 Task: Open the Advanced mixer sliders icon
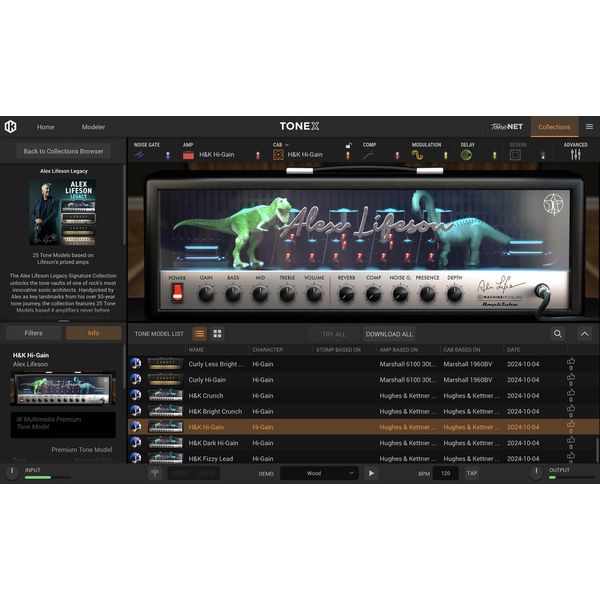(x=576, y=155)
